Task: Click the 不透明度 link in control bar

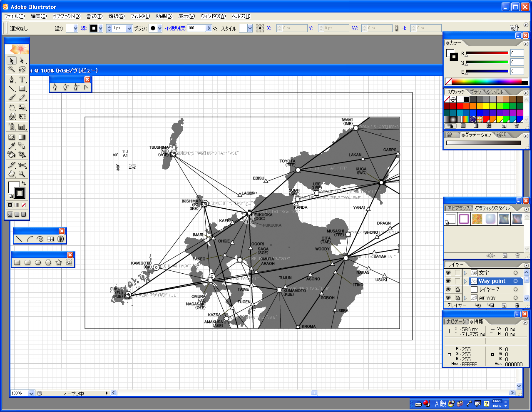Action: click(x=175, y=28)
